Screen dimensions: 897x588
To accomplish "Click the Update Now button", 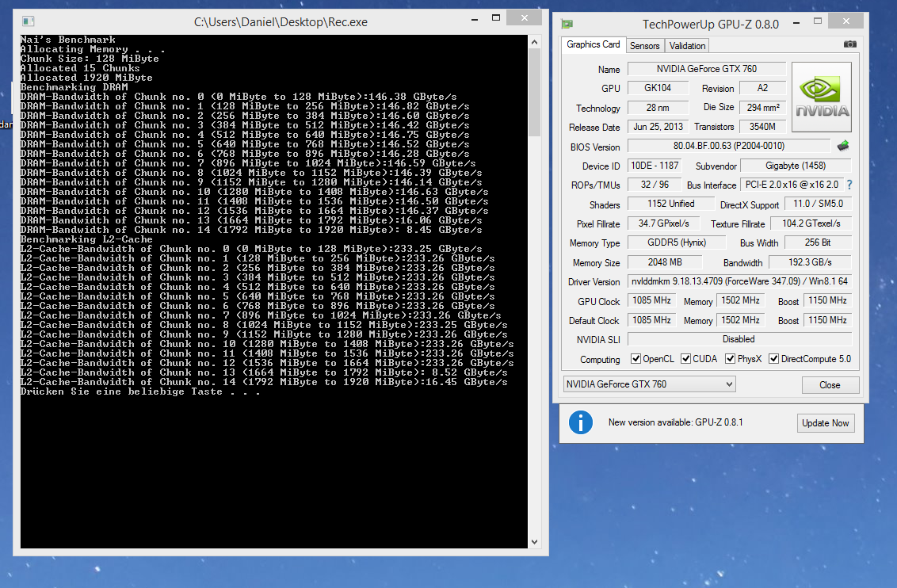I will [826, 423].
